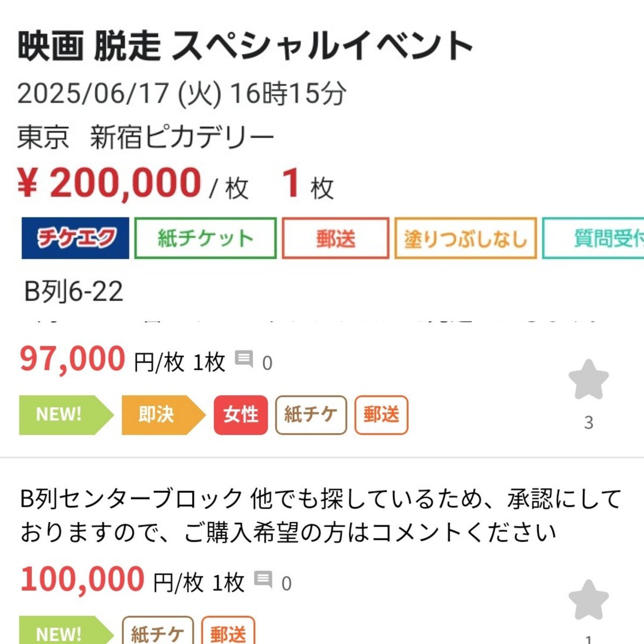
Task: Click the B列6-22 seat info text
Action: [74, 291]
